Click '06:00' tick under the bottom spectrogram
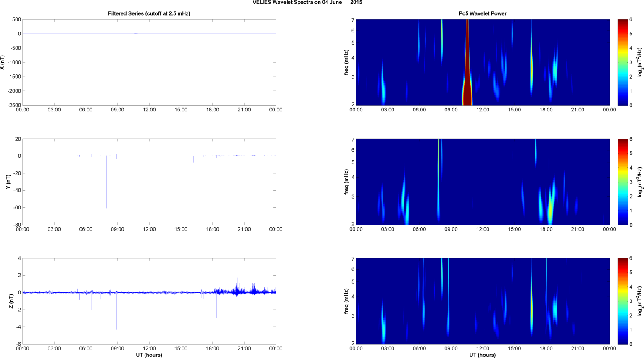Image resolution: width=644 pixels, height=358 pixels. tap(420, 348)
